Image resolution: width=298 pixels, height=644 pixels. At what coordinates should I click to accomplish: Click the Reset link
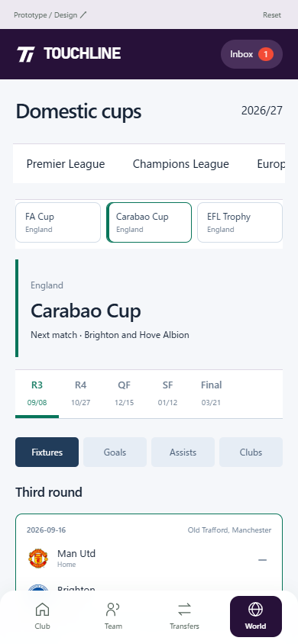point(272,14)
